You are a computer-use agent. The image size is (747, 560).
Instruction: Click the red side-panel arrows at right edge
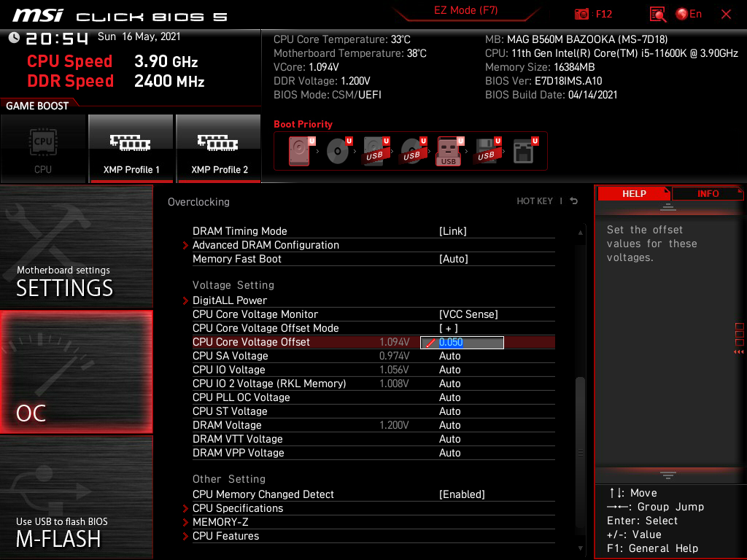tap(738, 352)
